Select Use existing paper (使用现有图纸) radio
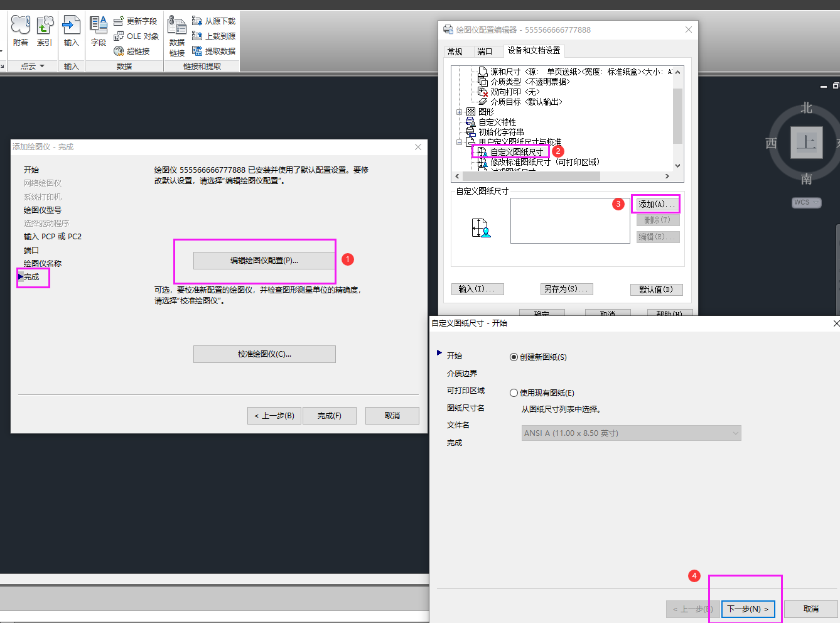Screen dimensions: 840x623 click(514, 393)
